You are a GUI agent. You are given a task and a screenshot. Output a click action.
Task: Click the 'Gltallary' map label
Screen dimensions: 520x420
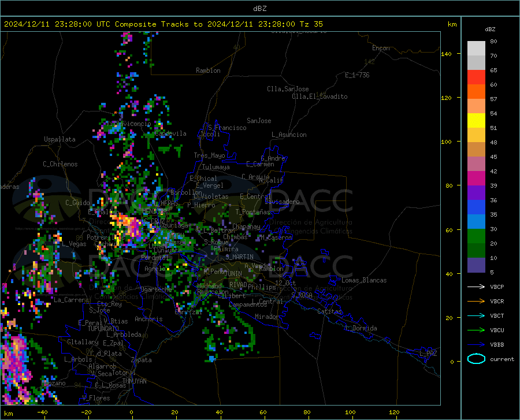point(83,342)
